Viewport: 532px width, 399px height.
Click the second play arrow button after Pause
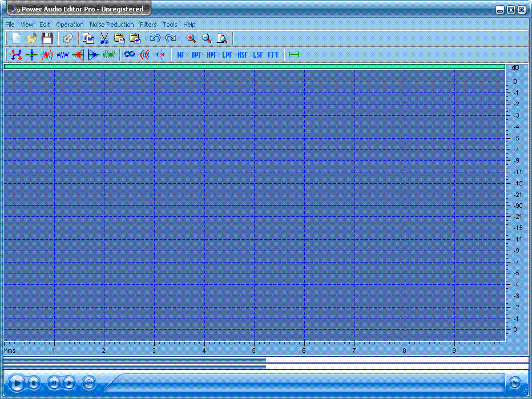coord(69,383)
